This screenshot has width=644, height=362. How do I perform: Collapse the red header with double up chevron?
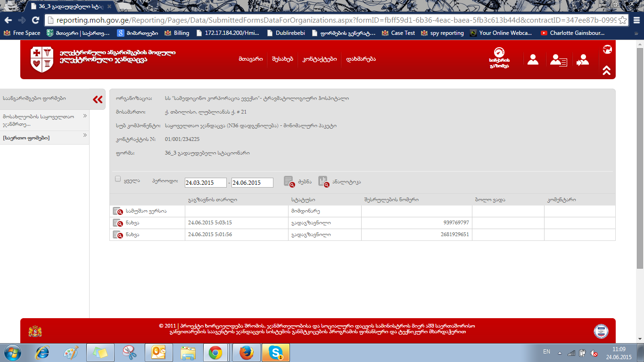(607, 70)
